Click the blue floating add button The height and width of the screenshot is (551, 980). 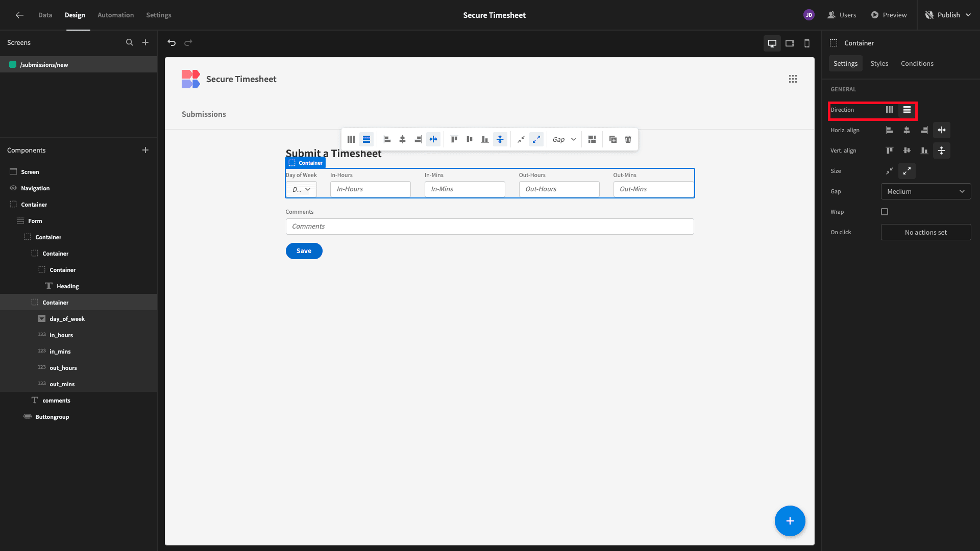pos(790,521)
